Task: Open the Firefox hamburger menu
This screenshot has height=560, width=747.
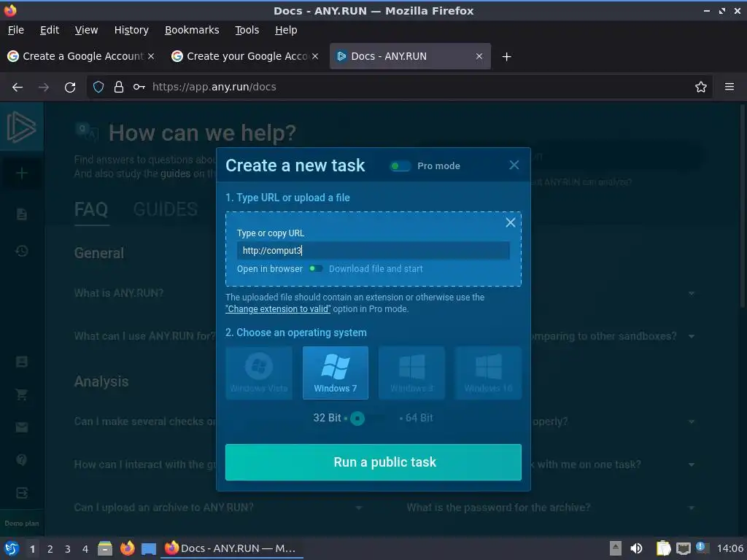Action: coord(729,87)
